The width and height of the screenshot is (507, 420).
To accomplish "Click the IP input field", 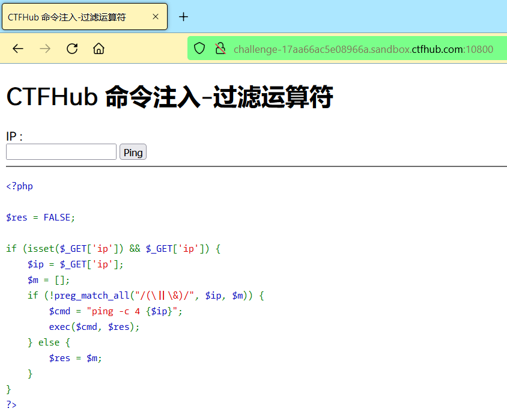I will click(x=61, y=152).
